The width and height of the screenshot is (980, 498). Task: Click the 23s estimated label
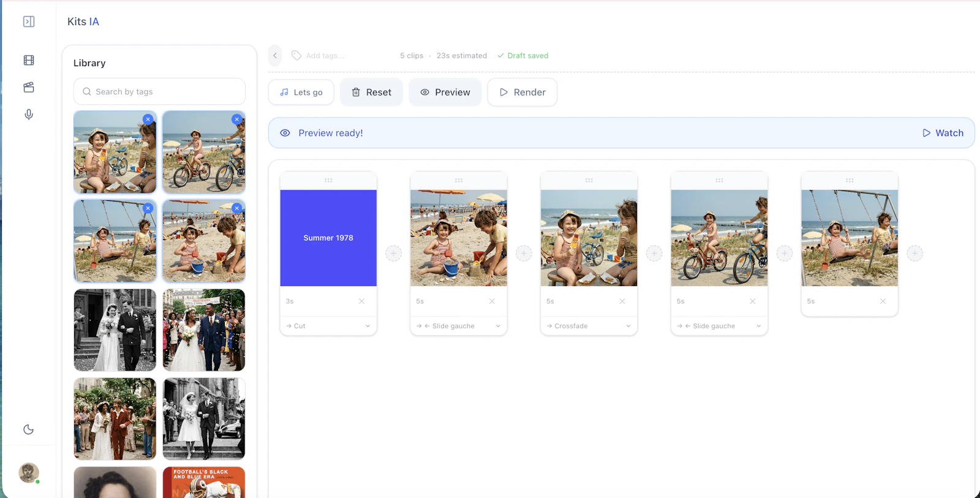click(x=462, y=56)
